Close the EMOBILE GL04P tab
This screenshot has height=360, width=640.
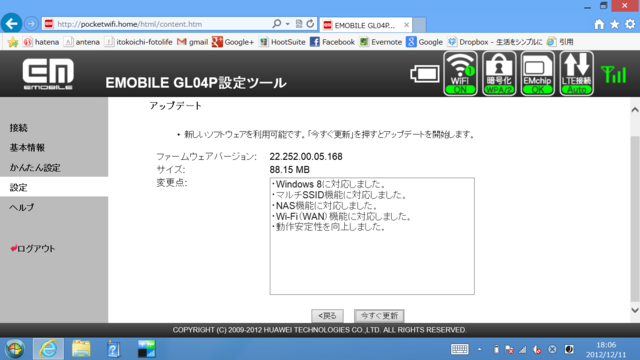point(407,25)
